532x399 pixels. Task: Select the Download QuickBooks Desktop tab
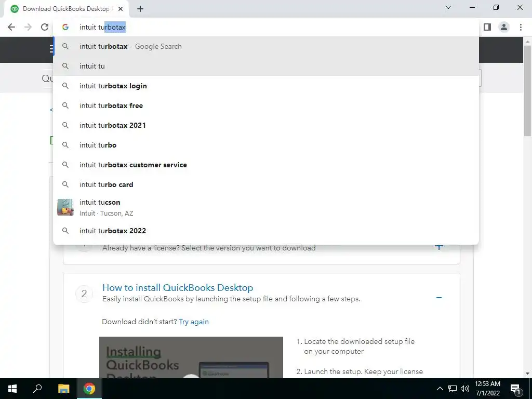[66, 9]
